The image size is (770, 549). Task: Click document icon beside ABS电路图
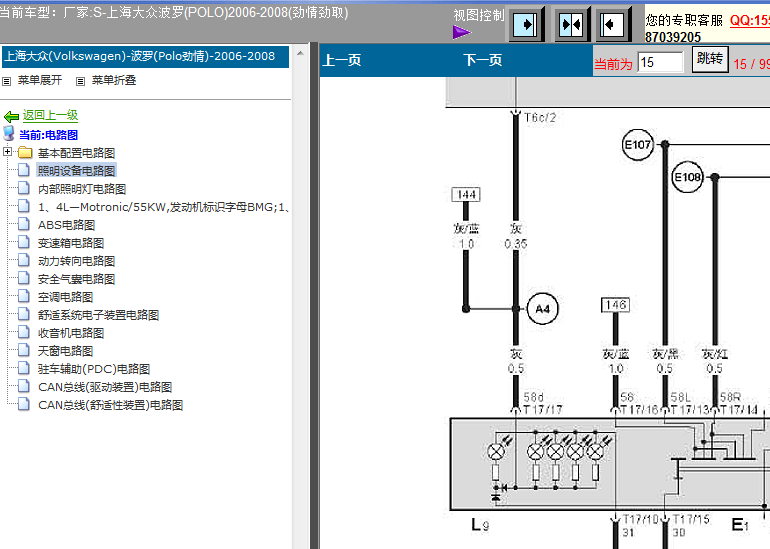24,224
